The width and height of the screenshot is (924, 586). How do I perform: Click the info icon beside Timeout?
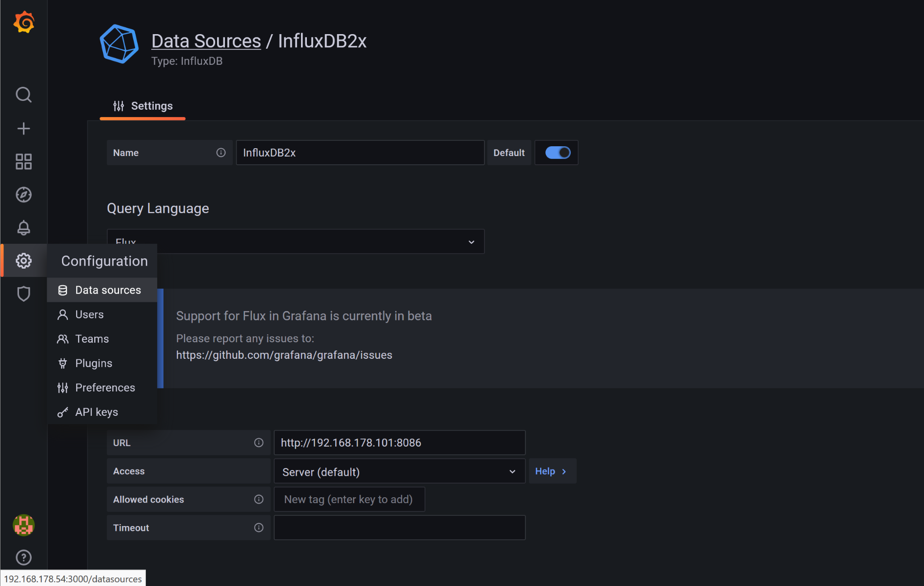259,527
